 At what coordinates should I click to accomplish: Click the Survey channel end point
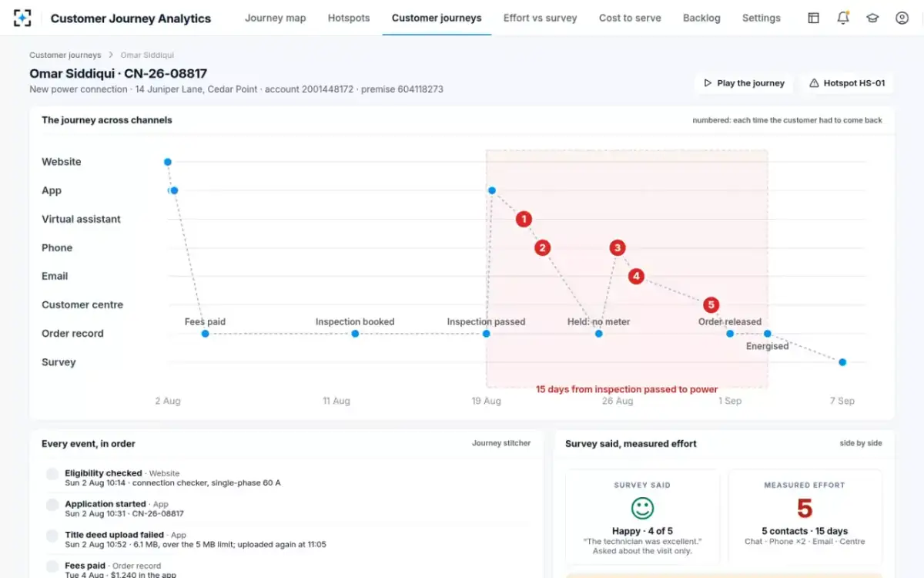click(842, 362)
